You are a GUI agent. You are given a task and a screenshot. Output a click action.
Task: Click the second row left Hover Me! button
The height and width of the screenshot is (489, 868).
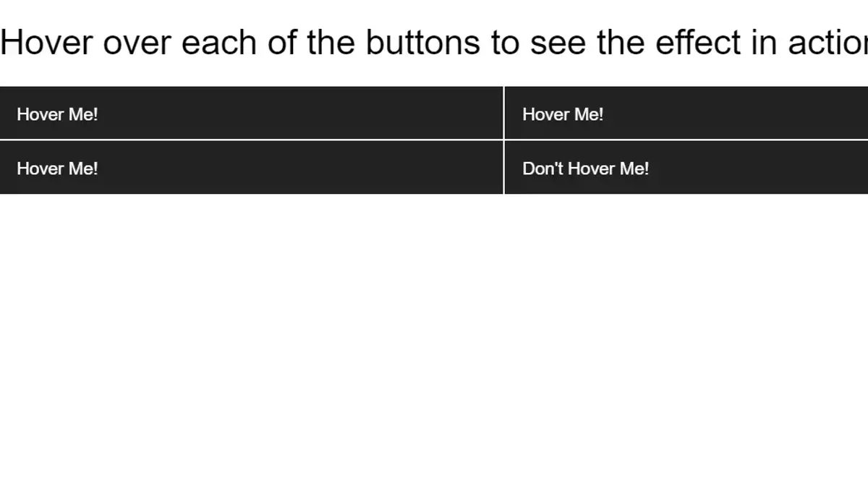[251, 167]
